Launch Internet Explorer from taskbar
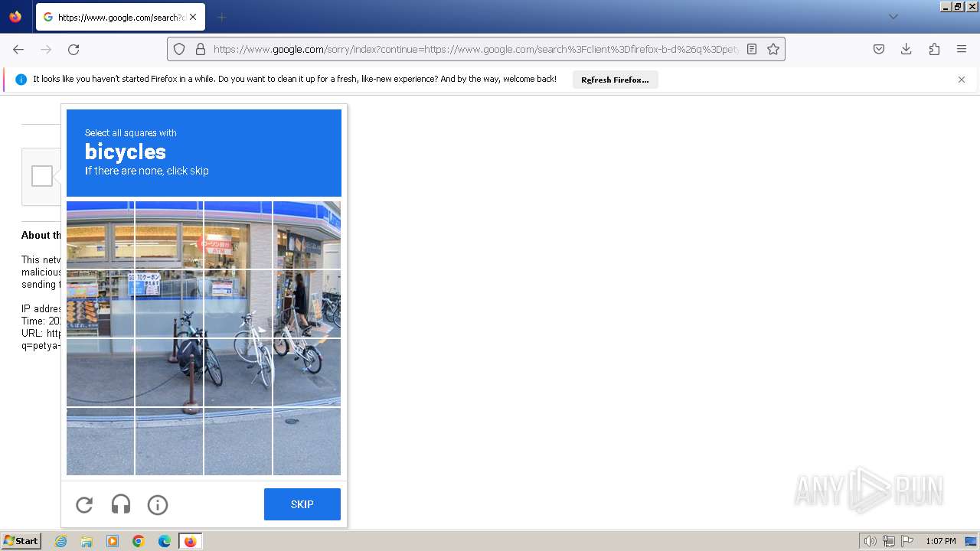 [61, 541]
